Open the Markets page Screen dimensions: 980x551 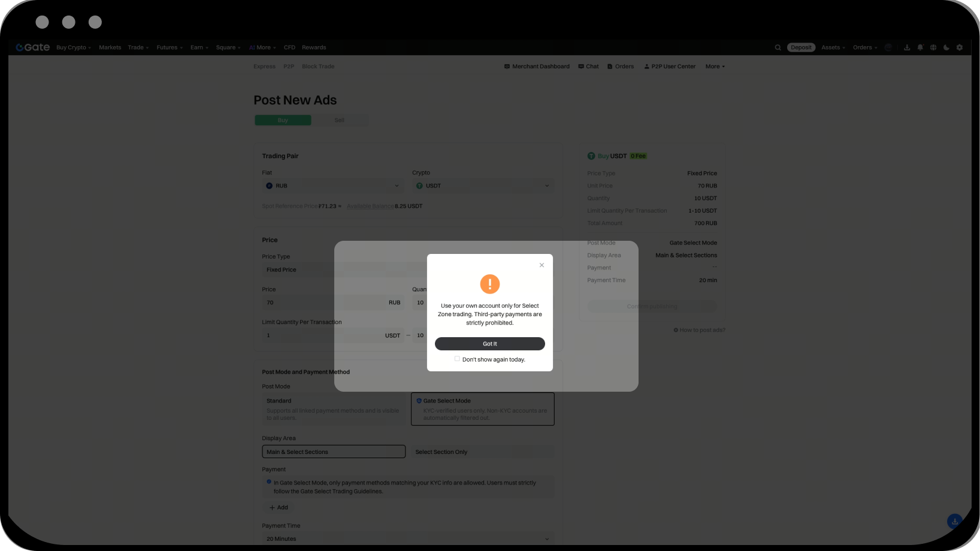[x=110, y=47]
